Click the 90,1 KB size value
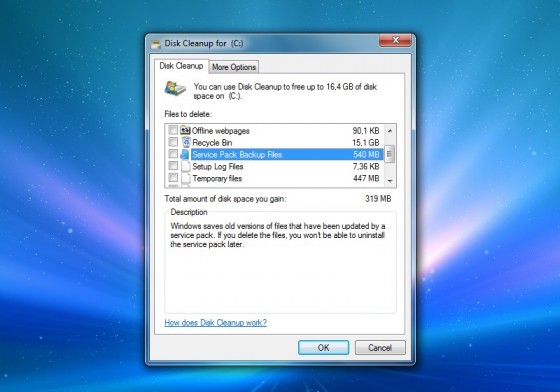 366,131
